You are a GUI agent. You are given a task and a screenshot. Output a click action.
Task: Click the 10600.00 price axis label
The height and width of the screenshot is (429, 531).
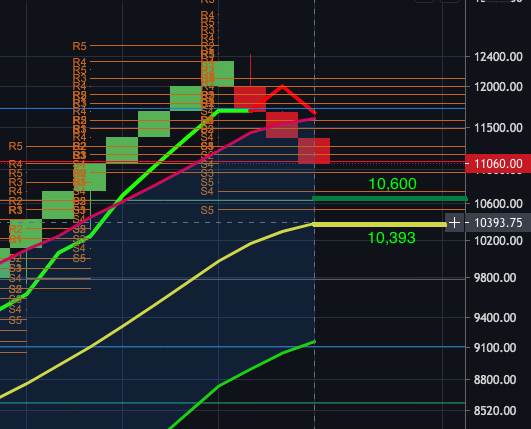[498, 204]
